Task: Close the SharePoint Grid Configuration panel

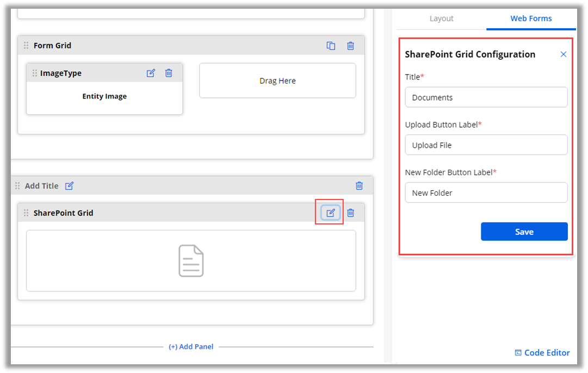Action: [564, 54]
